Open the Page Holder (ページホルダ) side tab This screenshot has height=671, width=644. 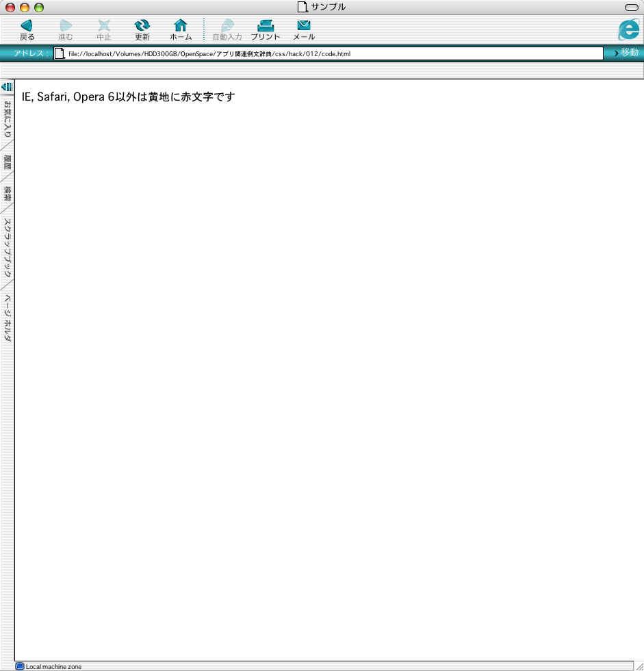pyautogui.click(x=8, y=318)
